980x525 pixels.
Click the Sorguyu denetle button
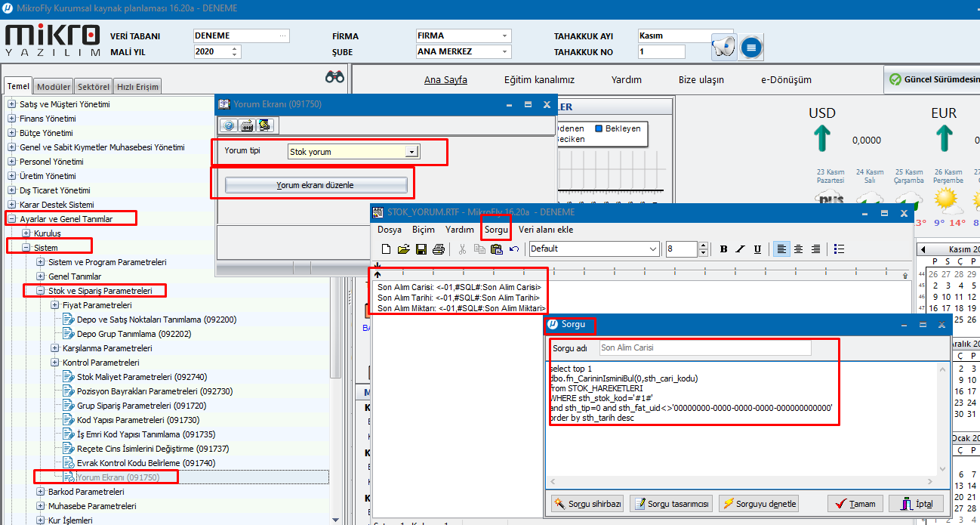pos(758,504)
